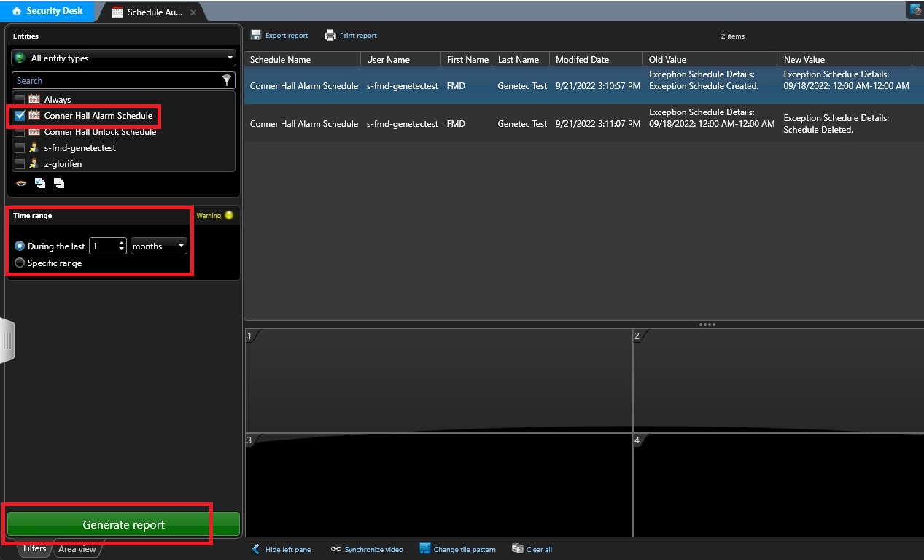Screen dimensions: 924x560
Task: Open the All entity types dropdown
Action: [x=123, y=58]
